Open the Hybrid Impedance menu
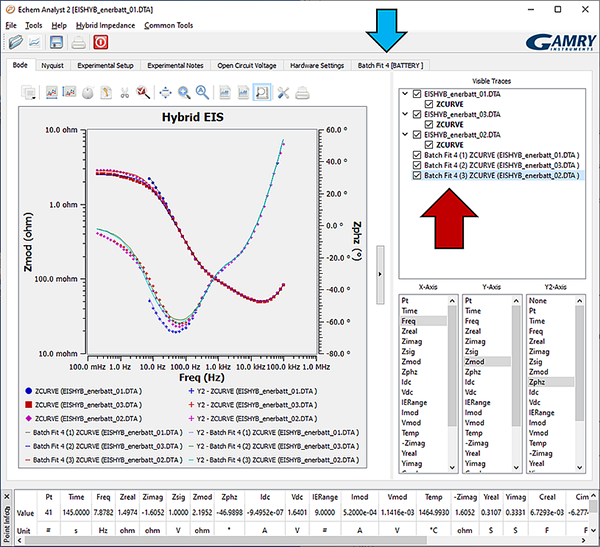Image resolution: width=600 pixels, height=547 pixels. (105, 25)
